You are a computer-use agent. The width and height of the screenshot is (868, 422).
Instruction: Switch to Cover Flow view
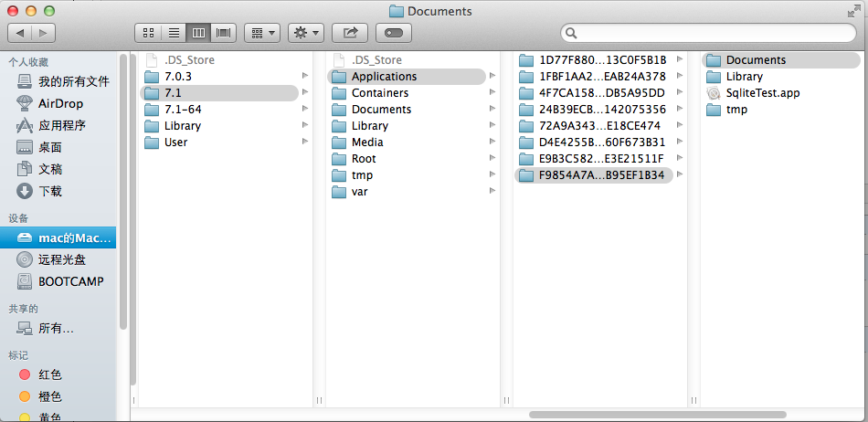224,33
